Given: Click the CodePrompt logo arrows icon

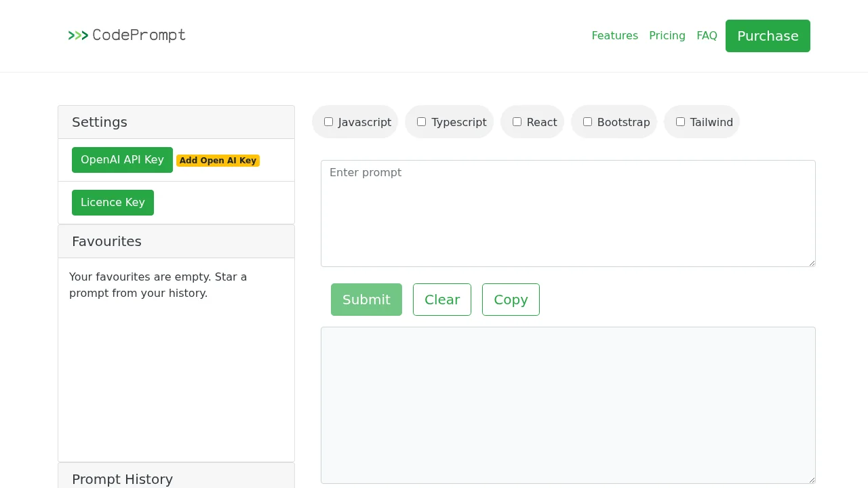Looking at the screenshot, I should (78, 36).
